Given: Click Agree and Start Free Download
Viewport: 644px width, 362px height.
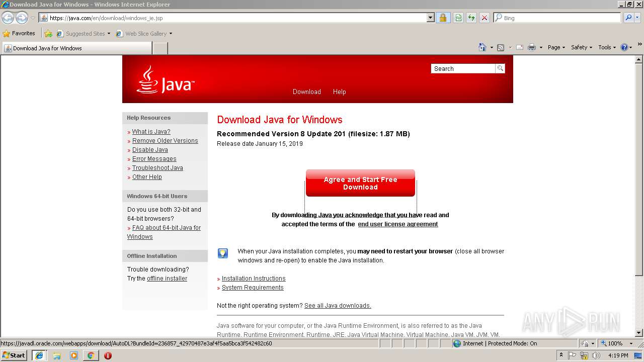Looking at the screenshot, I should (x=360, y=183).
